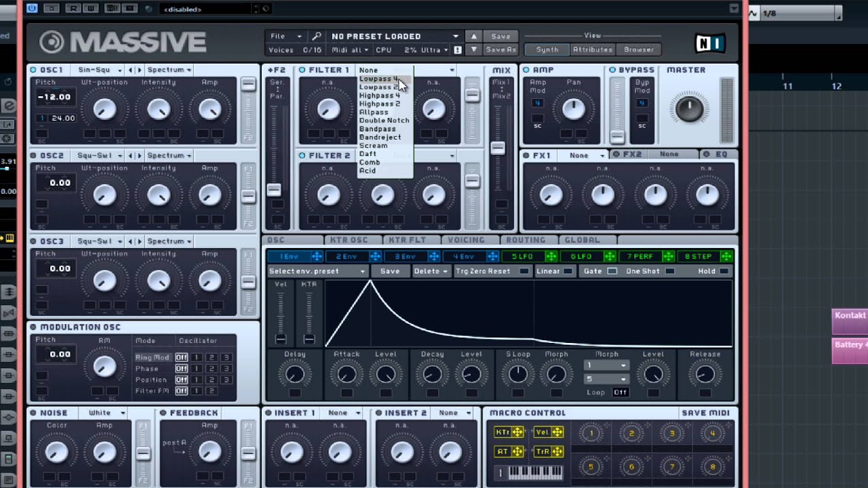Choose the Comb filter entry
868x488 pixels.
click(384, 163)
